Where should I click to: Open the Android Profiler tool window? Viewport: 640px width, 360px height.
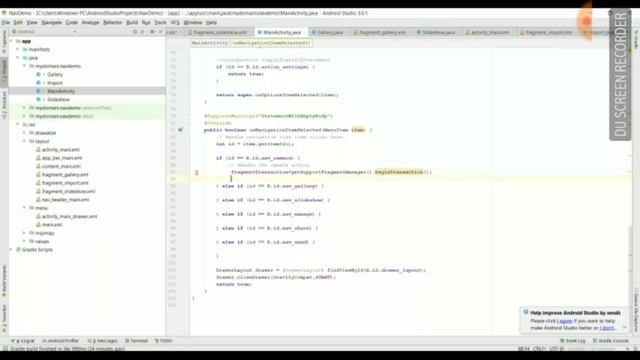pos(60,341)
